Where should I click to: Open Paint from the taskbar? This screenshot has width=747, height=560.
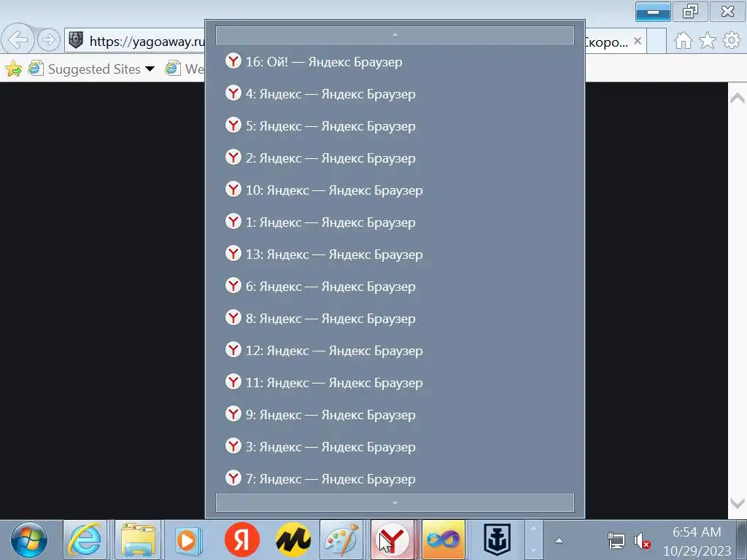(x=341, y=540)
